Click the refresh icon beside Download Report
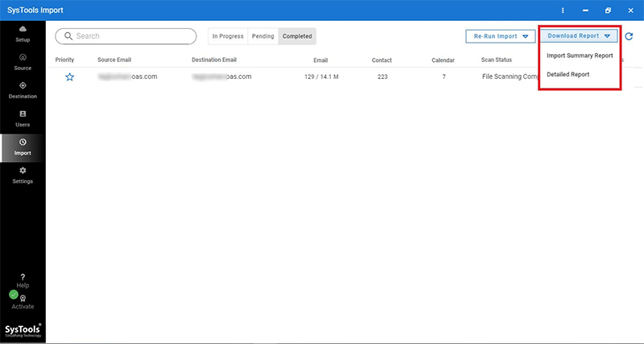This screenshot has height=344, width=644. pyautogui.click(x=629, y=36)
